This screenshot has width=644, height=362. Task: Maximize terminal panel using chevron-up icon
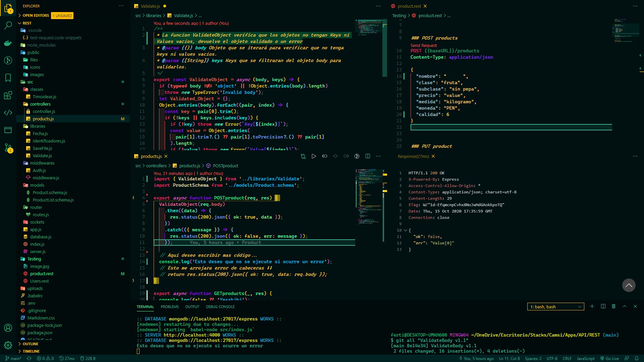coord(624,306)
